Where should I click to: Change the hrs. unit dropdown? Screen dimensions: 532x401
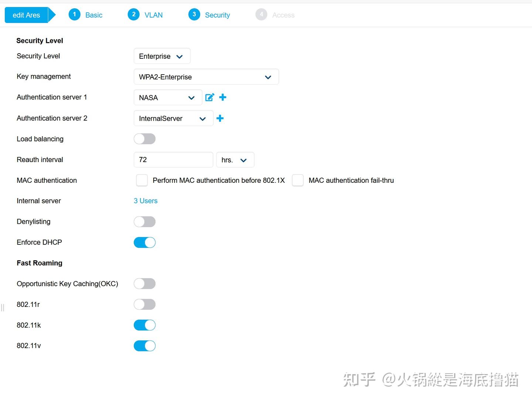pos(235,160)
